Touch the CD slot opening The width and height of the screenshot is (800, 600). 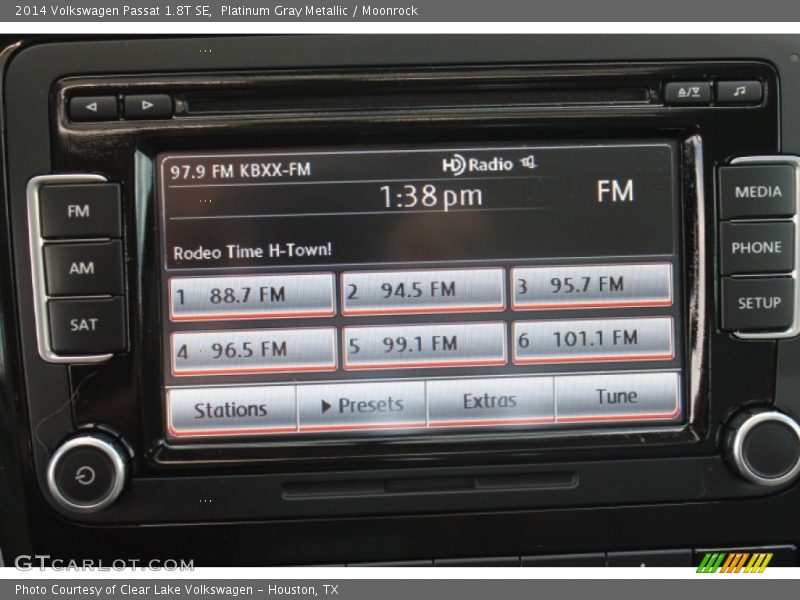point(416,99)
